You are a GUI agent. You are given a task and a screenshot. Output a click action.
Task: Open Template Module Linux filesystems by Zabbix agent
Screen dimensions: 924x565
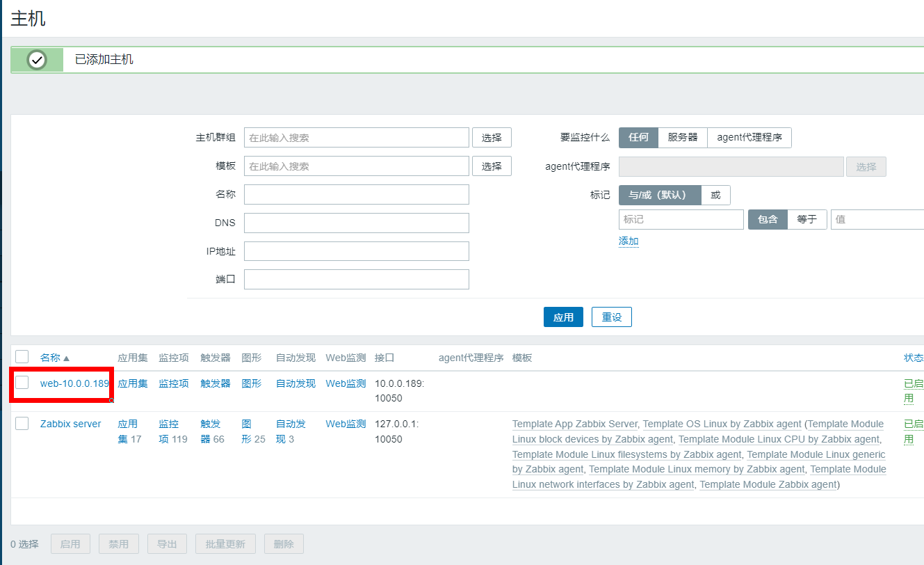pos(627,454)
